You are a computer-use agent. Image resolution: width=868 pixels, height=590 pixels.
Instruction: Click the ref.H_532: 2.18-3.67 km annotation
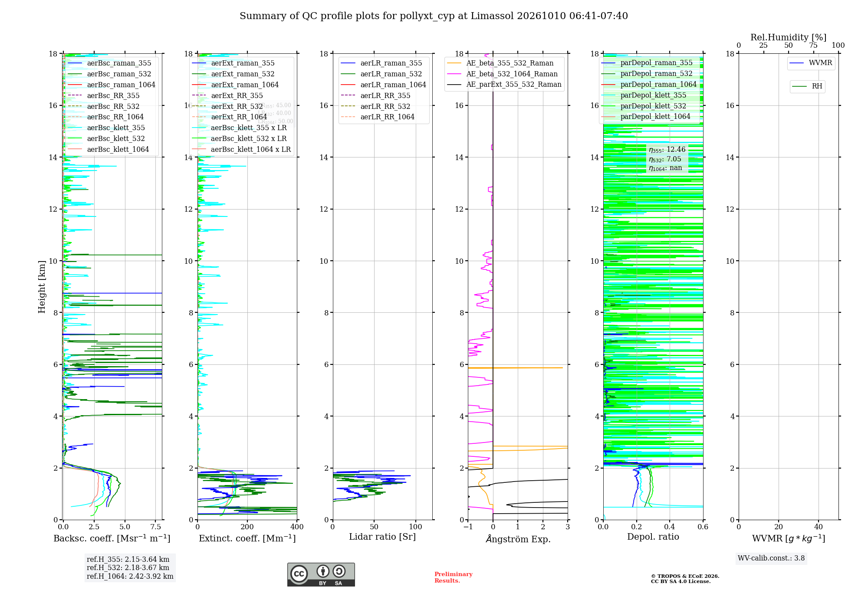(128, 567)
